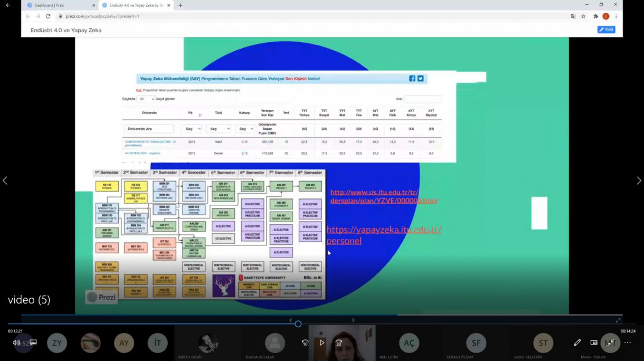Open the Chrome three-dot menu
Screen dimensions: 644x361
(x=616, y=16)
